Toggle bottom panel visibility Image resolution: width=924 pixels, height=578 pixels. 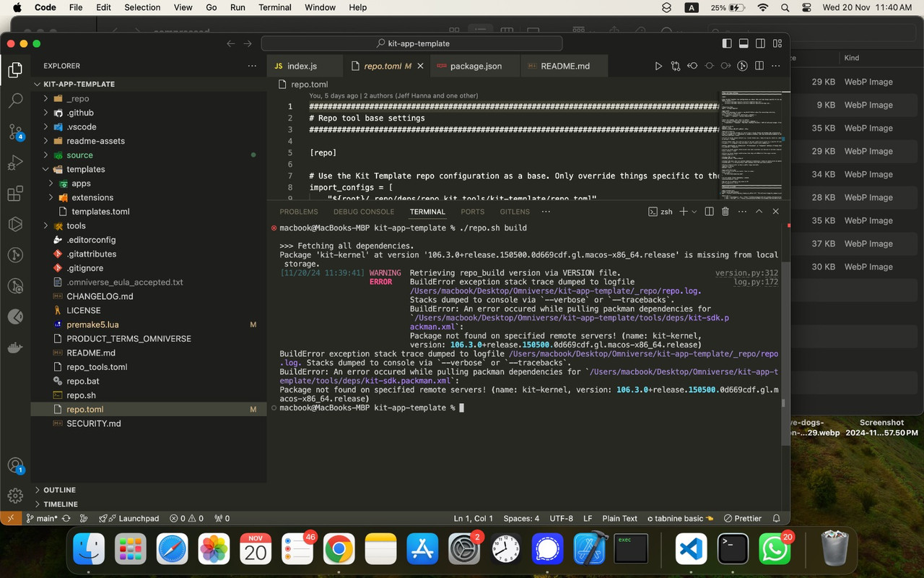point(744,43)
